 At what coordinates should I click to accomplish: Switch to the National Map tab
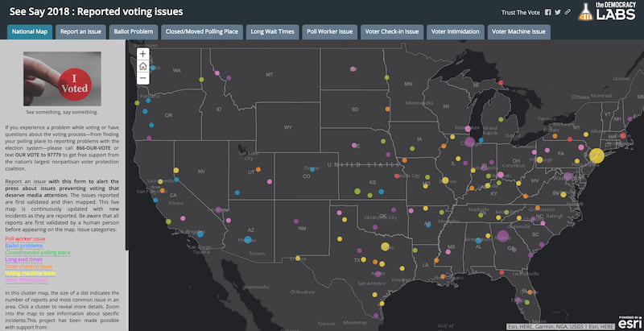click(30, 31)
